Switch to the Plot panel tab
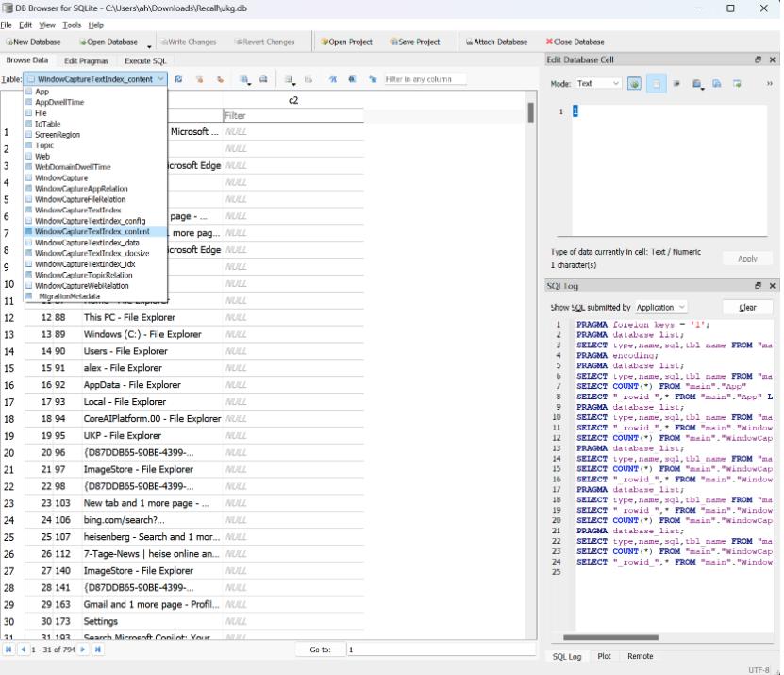Viewport: 784px width, 675px height. click(x=604, y=656)
